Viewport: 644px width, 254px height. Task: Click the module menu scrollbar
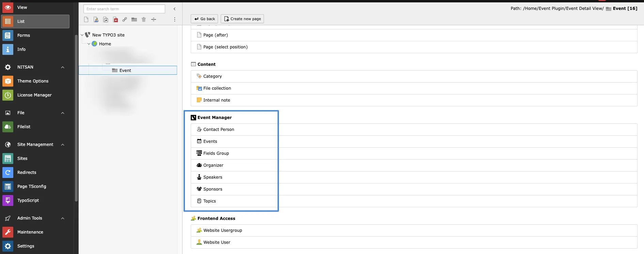[x=76, y=118]
